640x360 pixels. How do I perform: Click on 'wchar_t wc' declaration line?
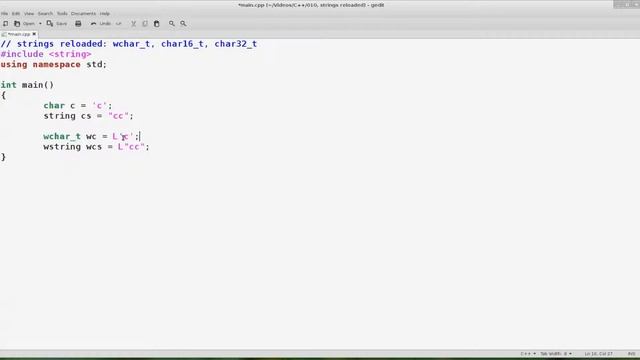(x=91, y=136)
